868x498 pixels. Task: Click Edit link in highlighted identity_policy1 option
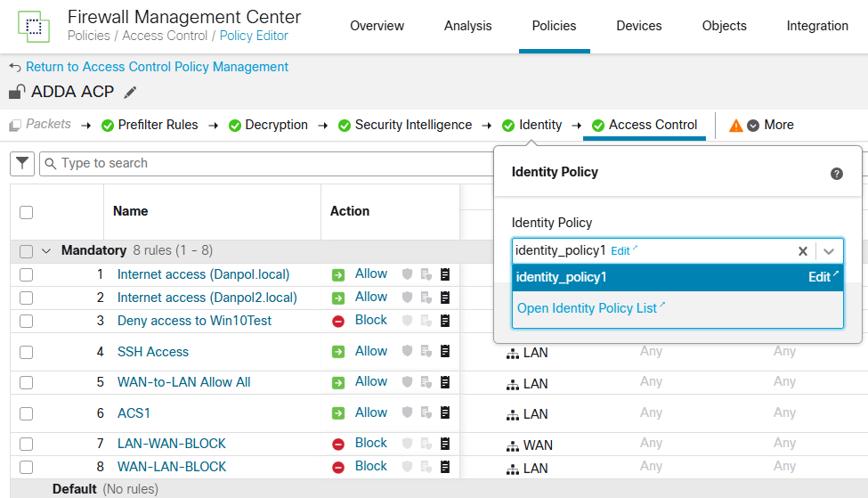pos(823,276)
